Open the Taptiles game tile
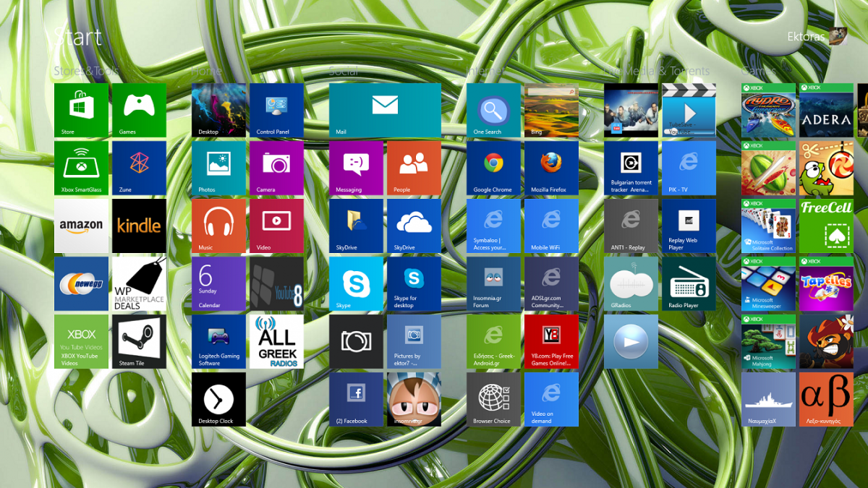This screenshot has width=868, height=488. (826, 283)
